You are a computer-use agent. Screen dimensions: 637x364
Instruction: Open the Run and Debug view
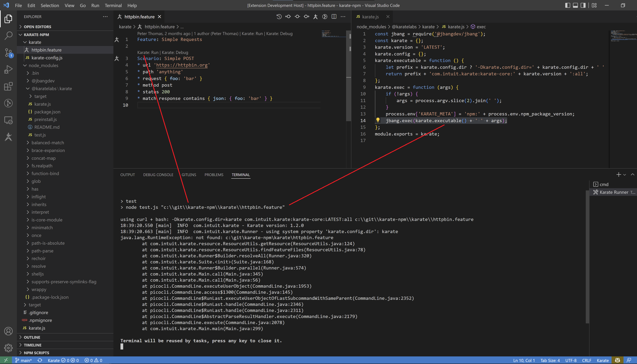tap(8, 69)
